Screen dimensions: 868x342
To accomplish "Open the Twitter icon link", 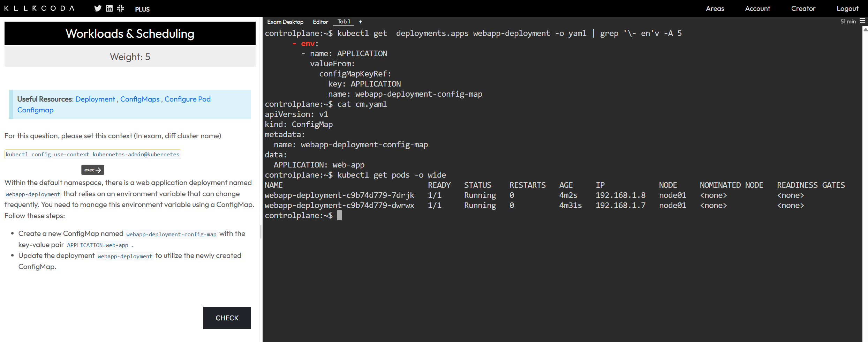I will [x=98, y=8].
